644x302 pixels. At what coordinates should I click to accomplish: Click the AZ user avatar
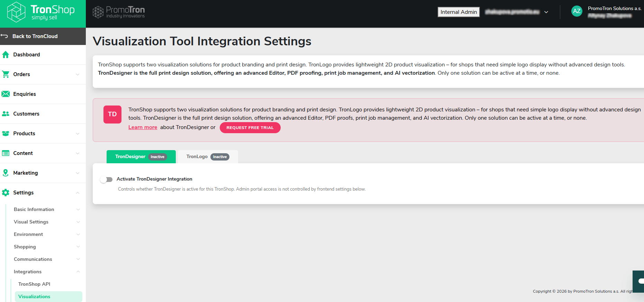pyautogui.click(x=577, y=11)
